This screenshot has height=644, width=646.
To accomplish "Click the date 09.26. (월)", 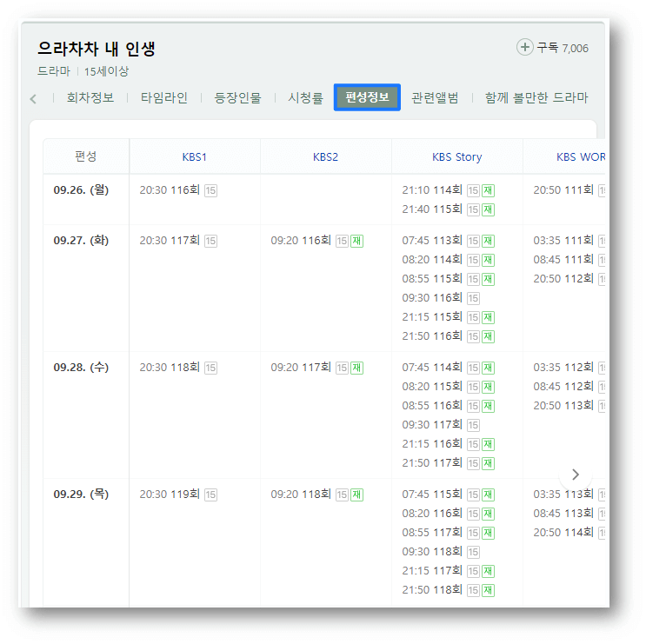I will point(81,189).
